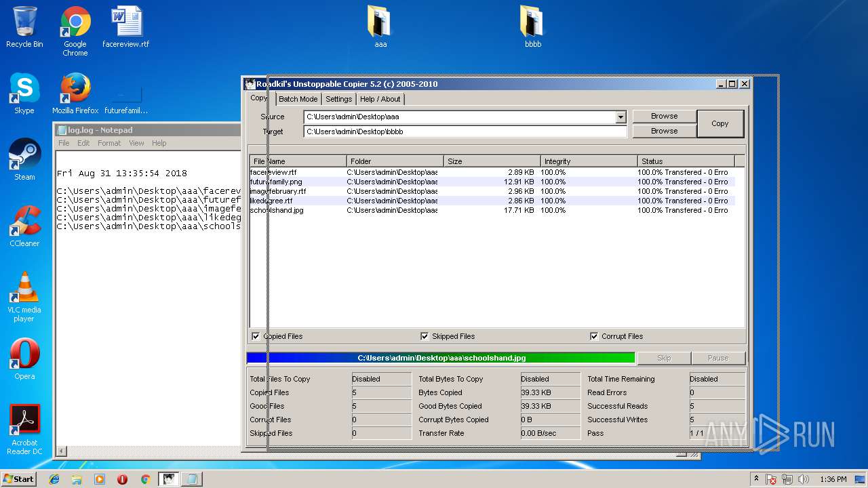Open the bbbb folder on the desktop
868x488 pixels.
coord(533,27)
